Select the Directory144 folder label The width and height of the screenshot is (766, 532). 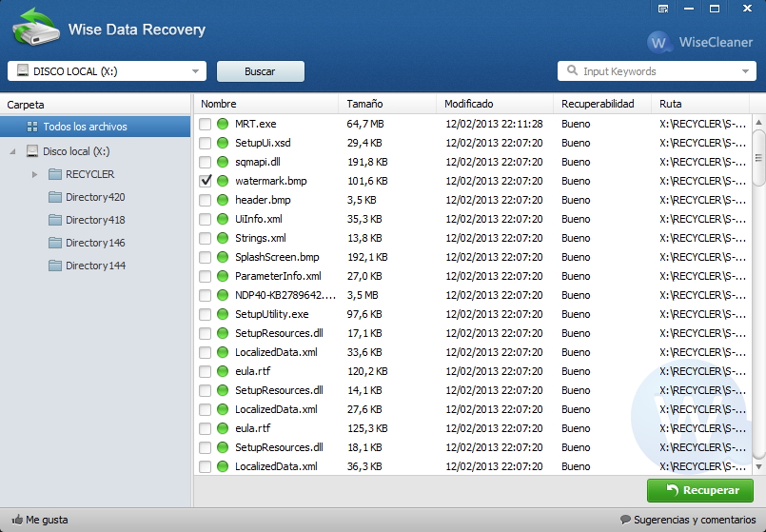96,266
